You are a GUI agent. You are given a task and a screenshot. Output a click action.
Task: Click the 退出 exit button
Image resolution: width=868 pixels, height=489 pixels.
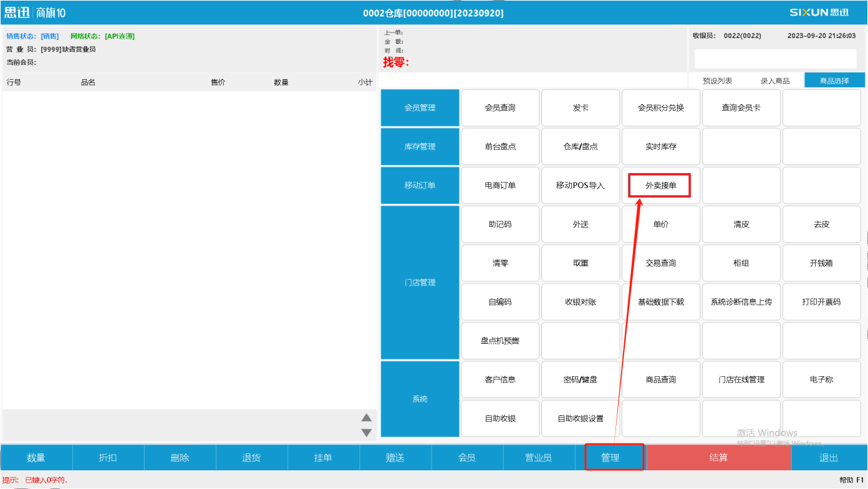pos(829,458)
